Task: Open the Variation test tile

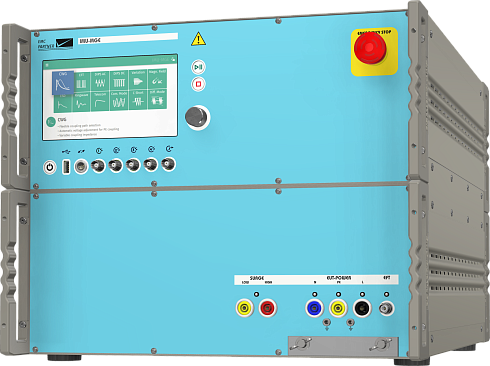Action: (x=138, y=79)
